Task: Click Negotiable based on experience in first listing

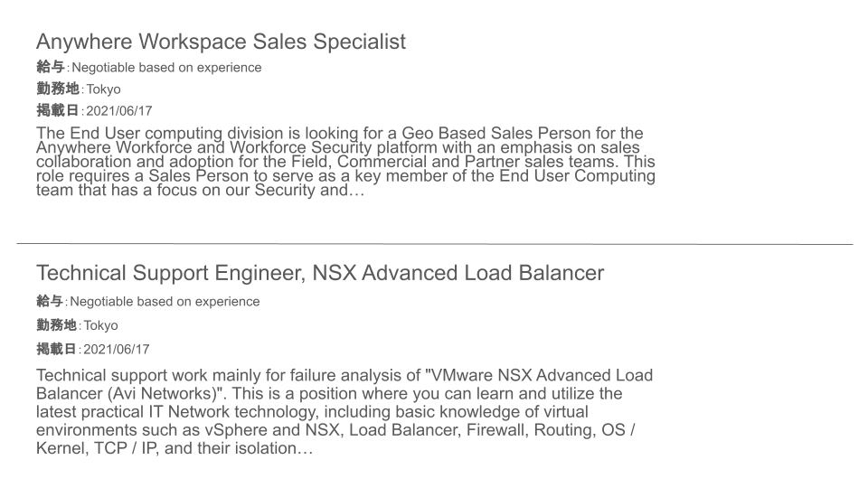Action: tap(166, 68)
